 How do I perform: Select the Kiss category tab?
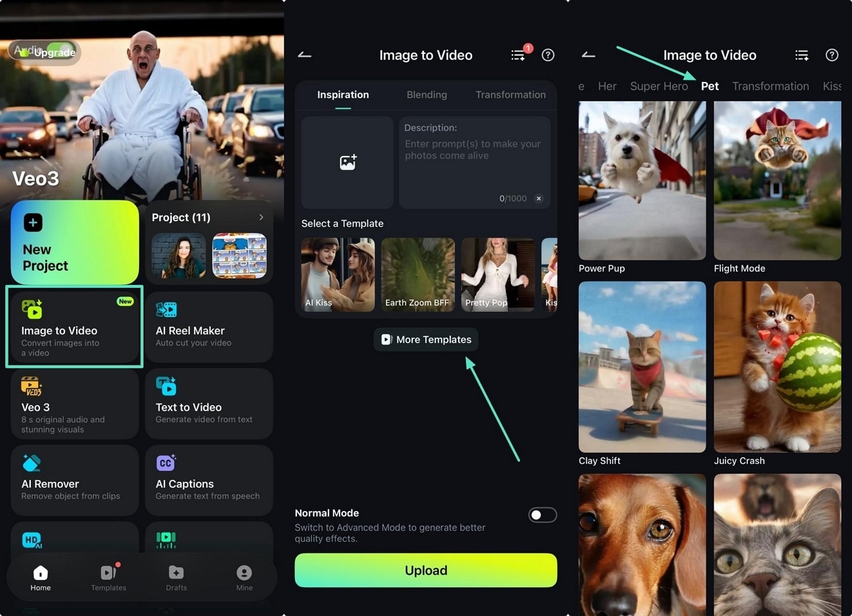tap(832, 86)
